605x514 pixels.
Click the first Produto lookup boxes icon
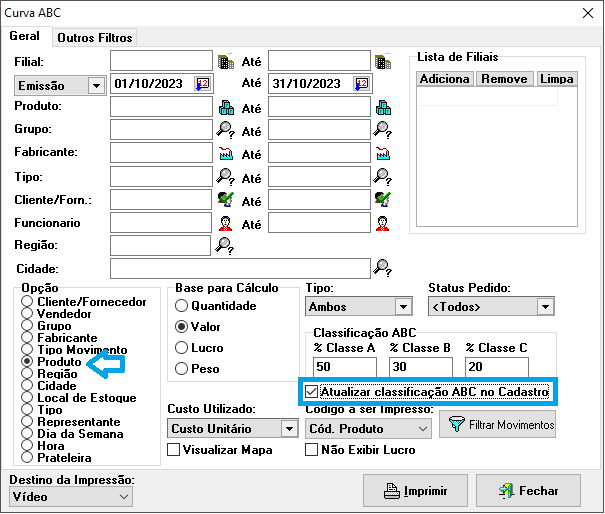226,108
